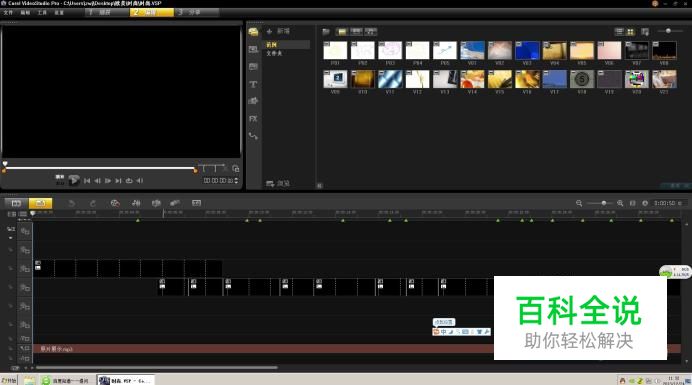Open the Title library T icon
Screen dimensions: 692x385
253,84
